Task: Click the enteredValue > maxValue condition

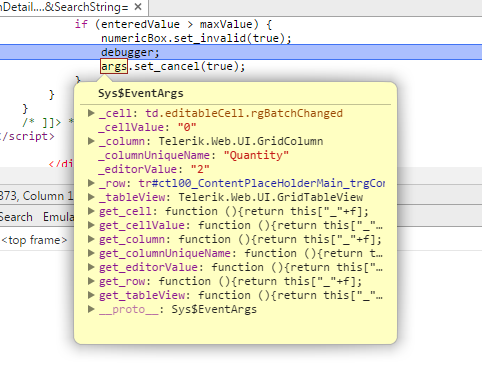Action: click(177, 24)
